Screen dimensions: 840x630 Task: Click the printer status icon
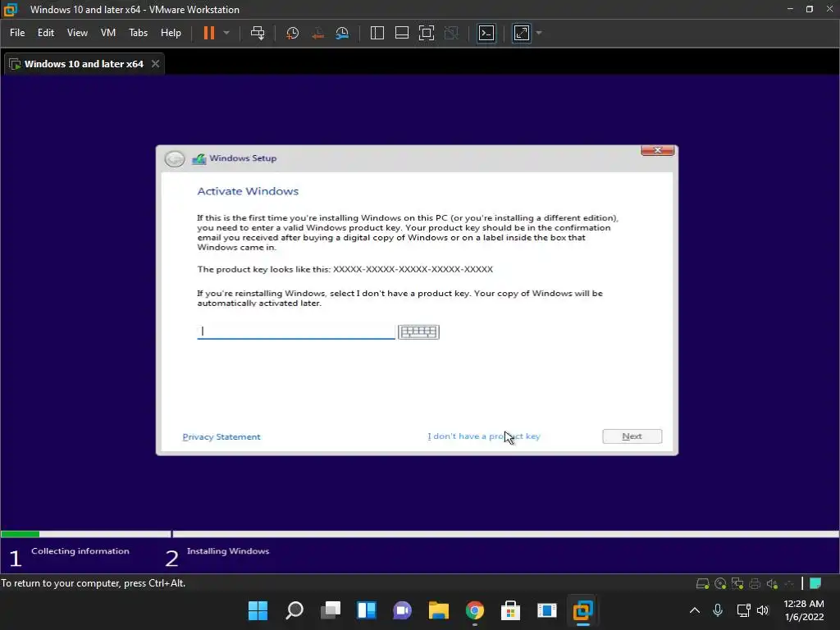(x=755, y=583)
